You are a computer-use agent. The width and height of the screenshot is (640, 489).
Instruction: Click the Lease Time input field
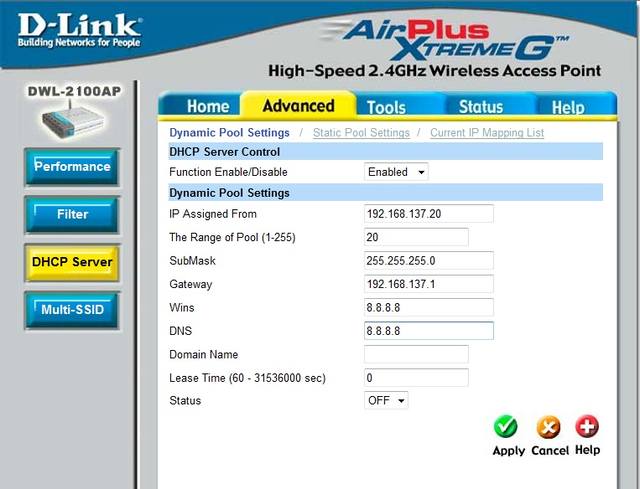pyautogui.click(x=416, y=378)
